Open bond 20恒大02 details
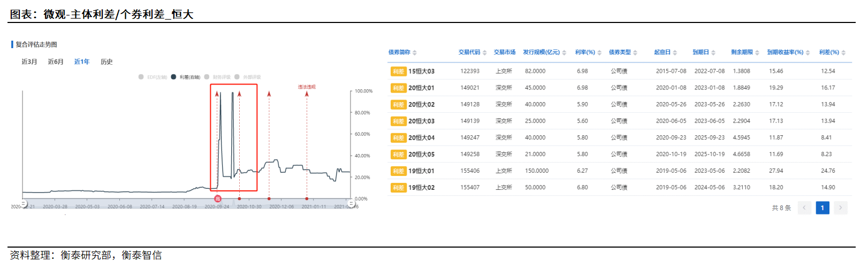The width and height of the screenshot is (868, 269). click(422, 104)
